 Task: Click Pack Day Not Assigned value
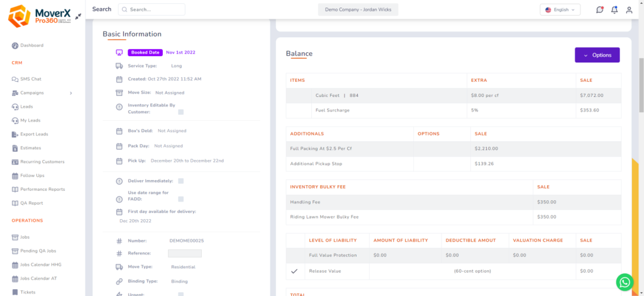tap(169, 146)
